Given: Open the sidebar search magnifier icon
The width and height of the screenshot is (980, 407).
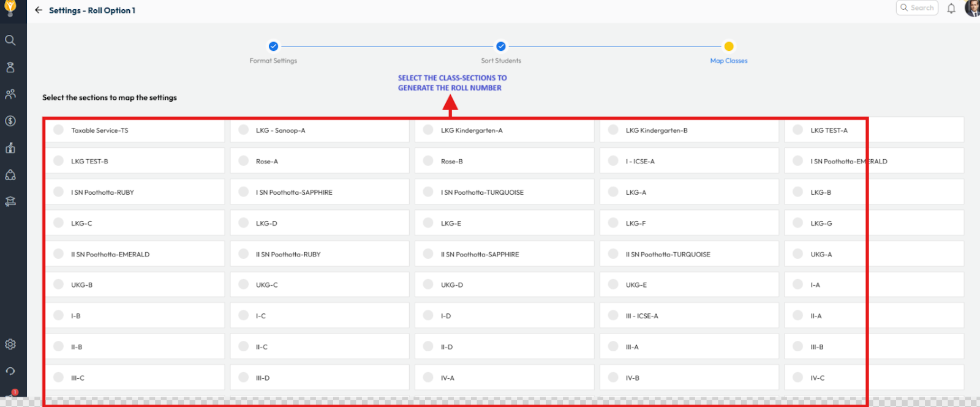Looking at the screenshot, I should 10,40.
